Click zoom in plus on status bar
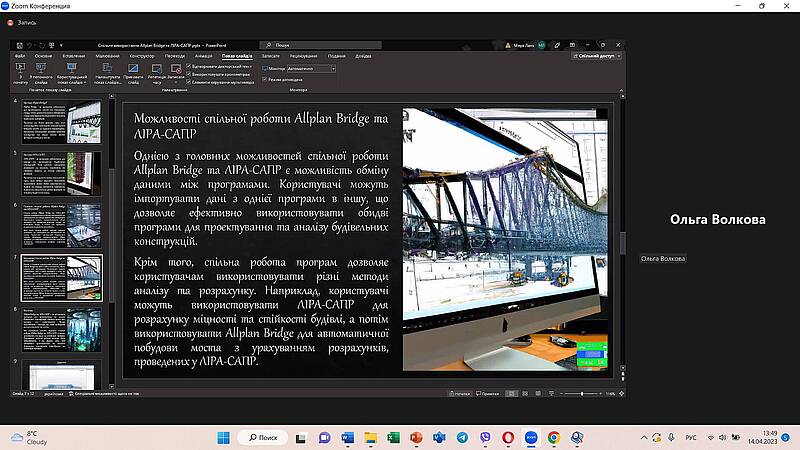The image size is (800, 450). (x=601, y=393)
